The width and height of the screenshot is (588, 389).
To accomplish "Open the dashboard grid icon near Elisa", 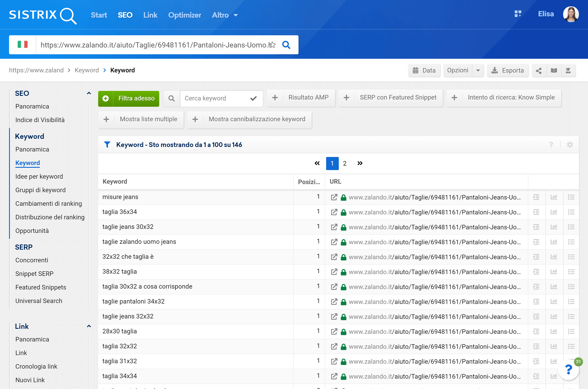I will pyautogui.click(x=518, y=14).
